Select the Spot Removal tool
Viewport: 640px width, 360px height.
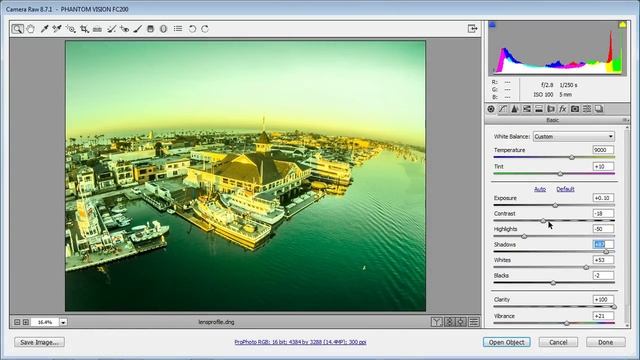click(x=111, y=29)
